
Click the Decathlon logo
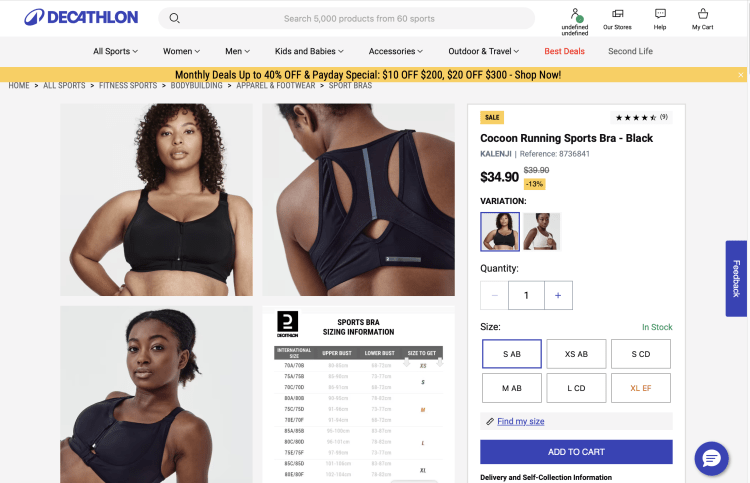[81, 17]
